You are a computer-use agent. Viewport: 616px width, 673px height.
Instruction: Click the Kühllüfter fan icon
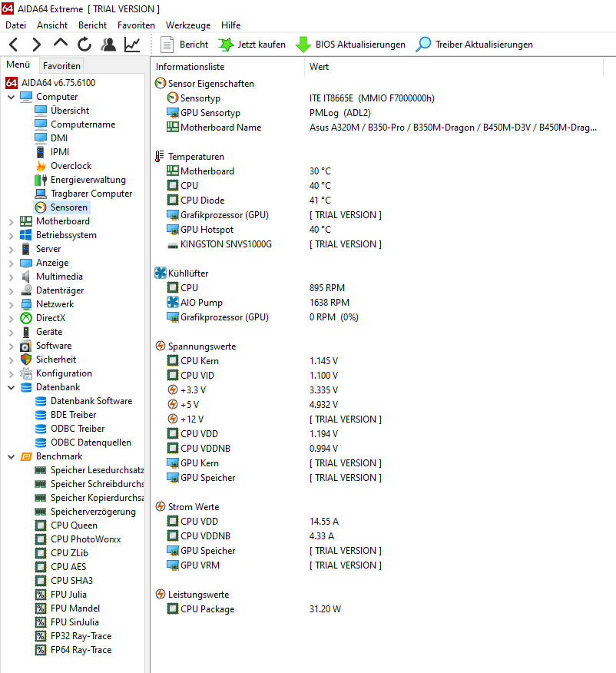[x=160, y=273]
